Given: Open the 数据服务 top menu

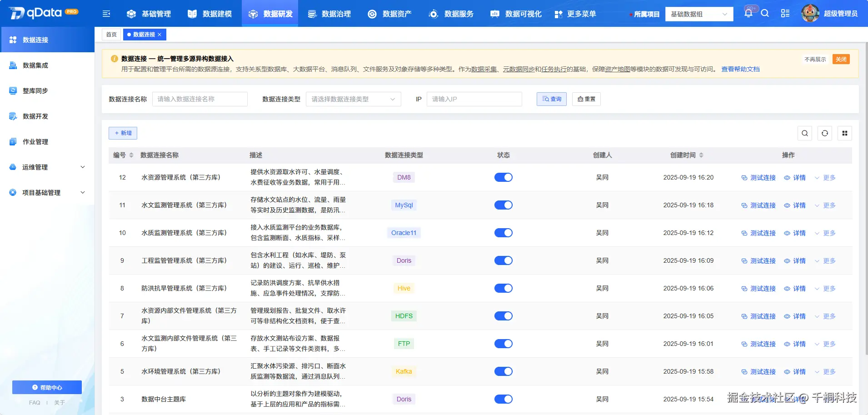Looking at the screenshot, I should 451,14.
